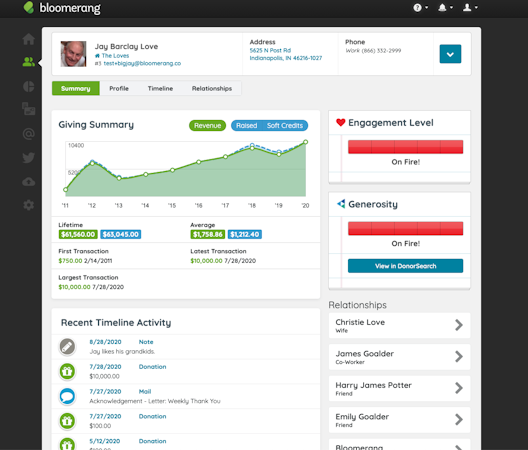The width and height of the screenshot is (528, 450).
Task: Click View in DonorSearch button
Action: (405, 266)
